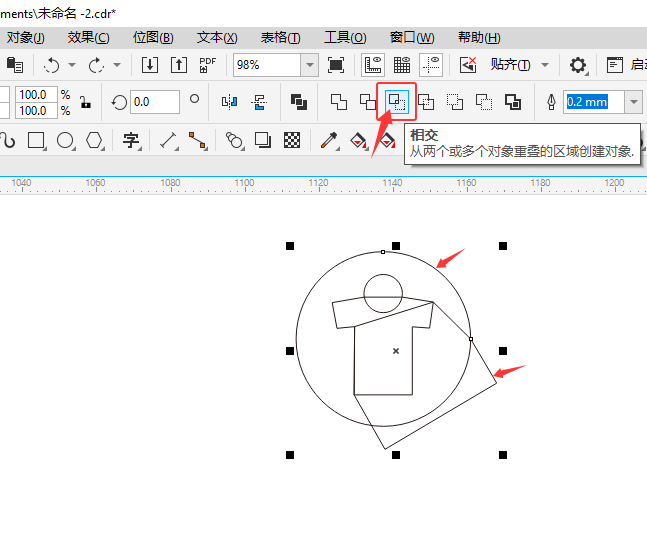Click the Publish to PDF button

tap(208, 65)
